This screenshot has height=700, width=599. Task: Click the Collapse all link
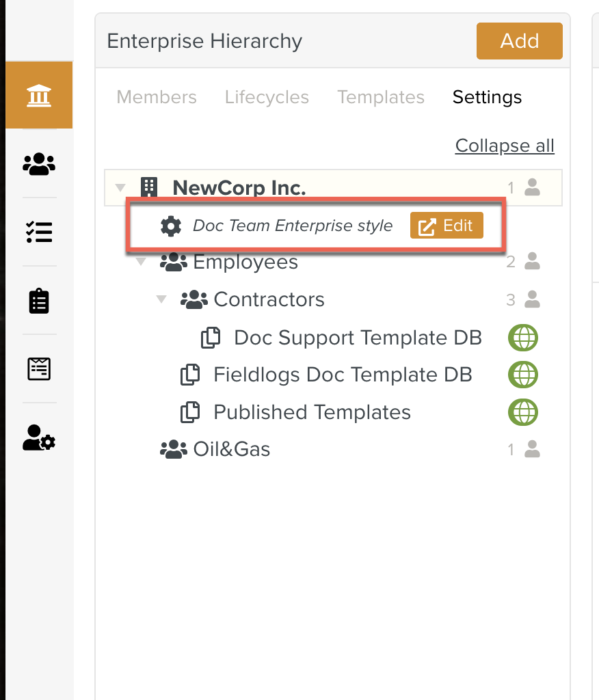(505, 146)
